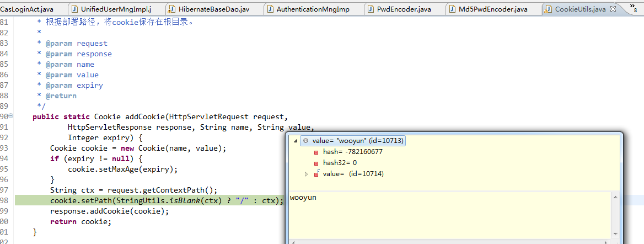Select the HibernateBaseDao.jav tab

213,9
